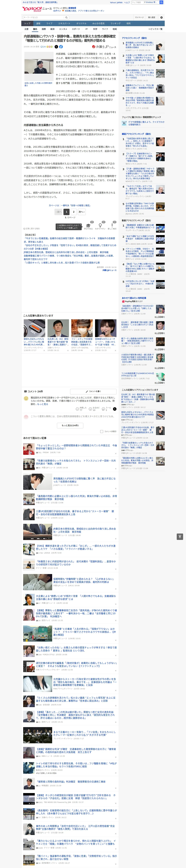186x868 pixels.
Task: Share the article via the X icon
Action: point(56,47)
